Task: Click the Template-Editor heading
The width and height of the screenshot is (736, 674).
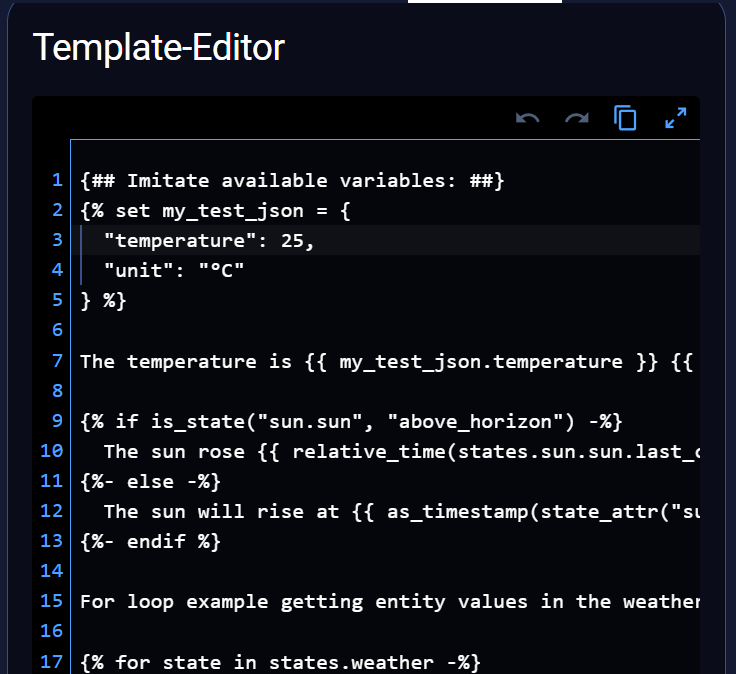Action: point(159,47)
